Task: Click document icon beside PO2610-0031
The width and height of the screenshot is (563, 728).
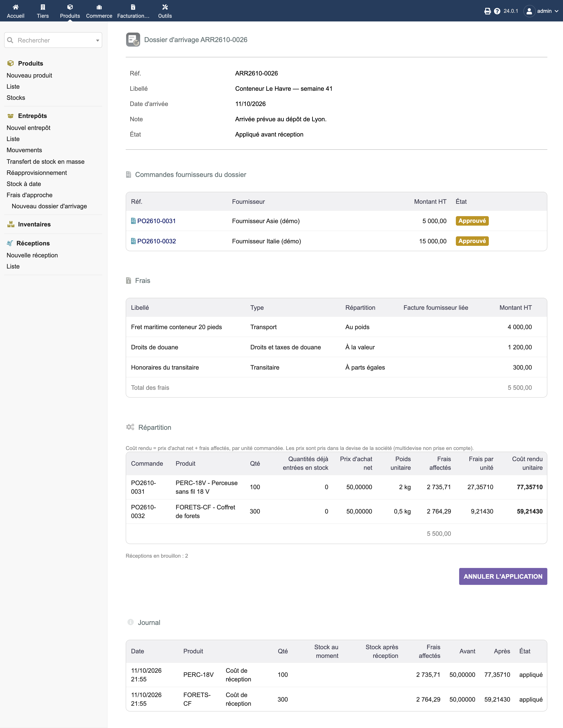Action: [133, 221]
